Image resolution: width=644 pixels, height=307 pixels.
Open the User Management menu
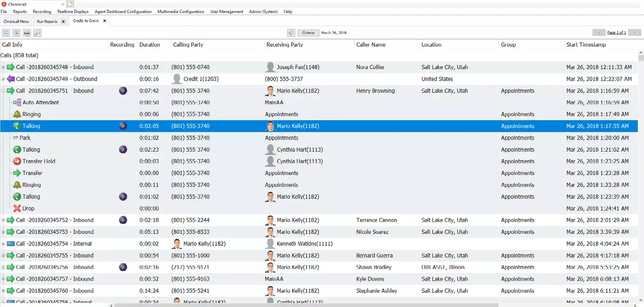(x=227, y=11)
